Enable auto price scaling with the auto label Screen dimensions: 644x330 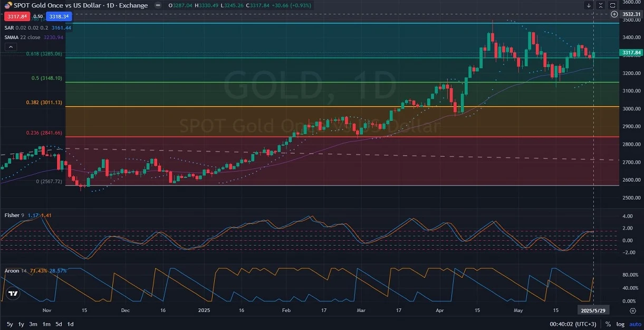(635, 324)
